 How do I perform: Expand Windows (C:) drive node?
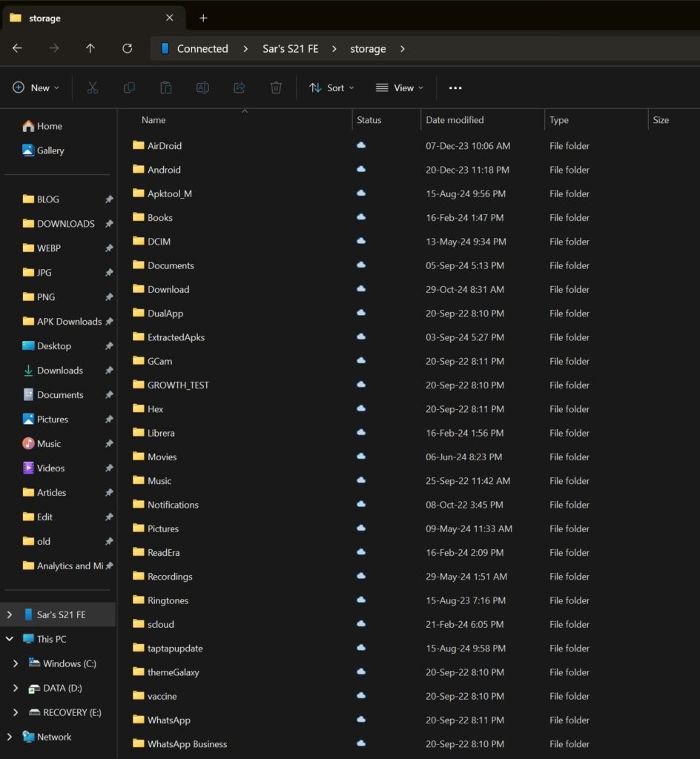click(x=16, y=663)
